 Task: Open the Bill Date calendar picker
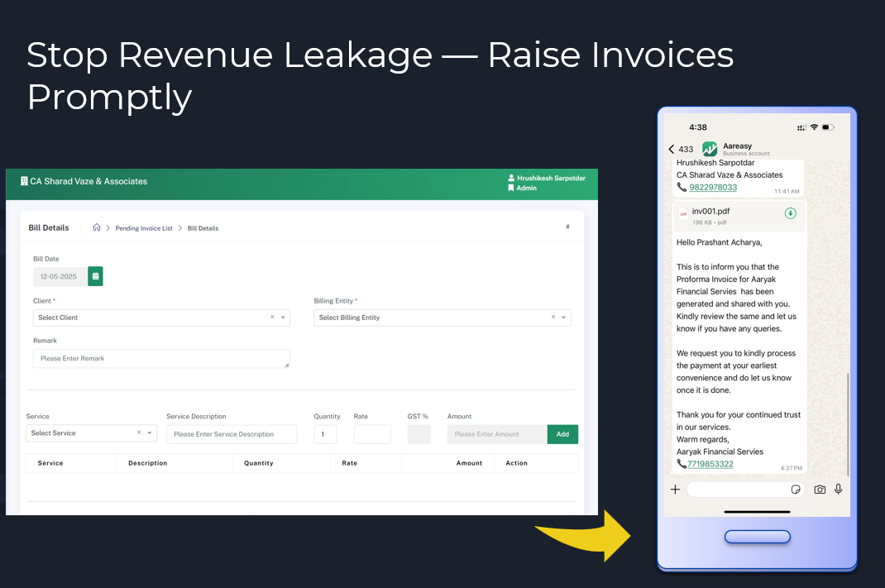point(95,276)
